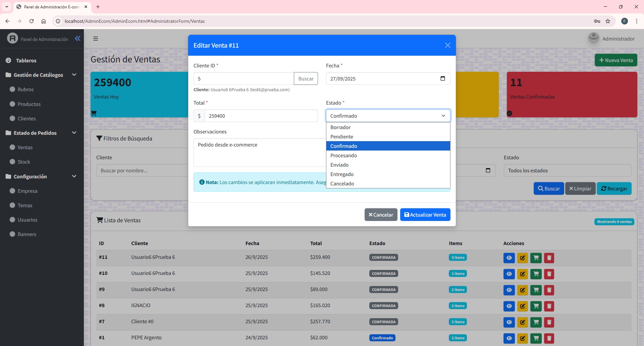The image size is (644, 346).
Task: Click the Buscar button beside Cliente ID
Action: pos(306,79)
